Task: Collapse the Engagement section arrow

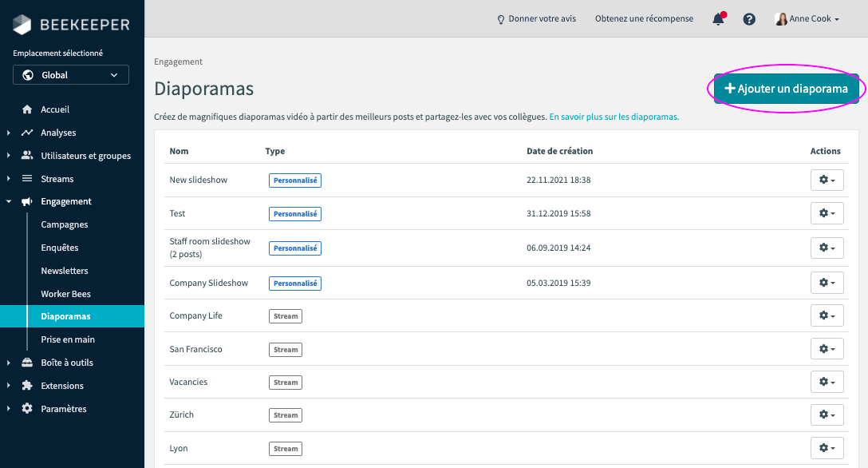Action: (8, 201)
